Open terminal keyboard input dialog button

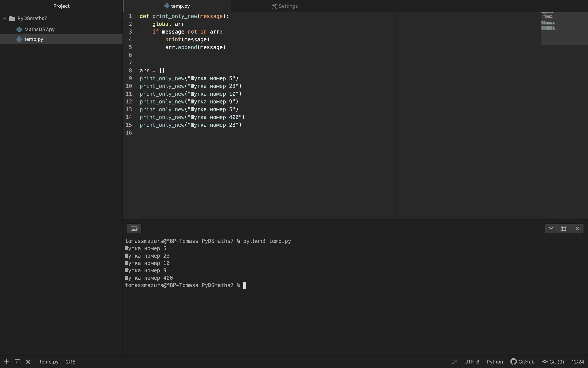(x=134, y=229)
